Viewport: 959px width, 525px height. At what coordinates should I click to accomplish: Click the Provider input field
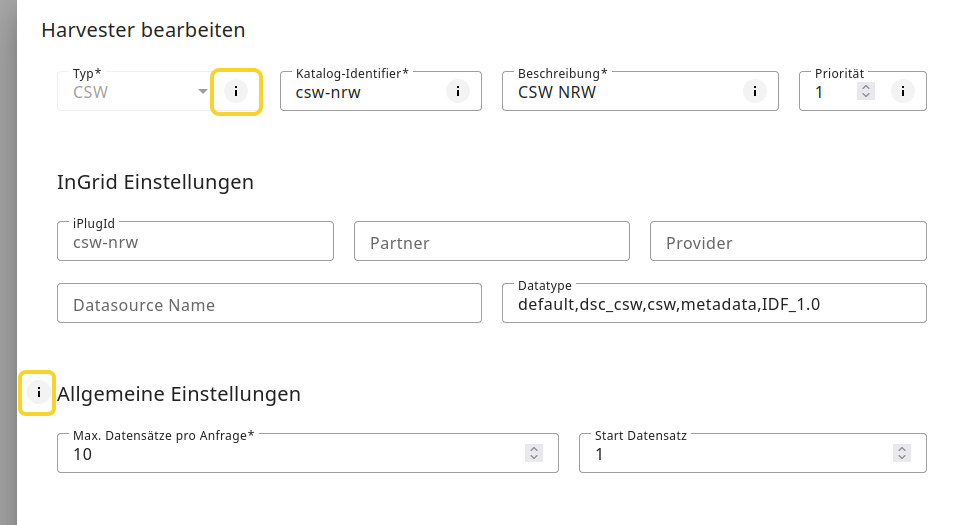[x=787, y=243]
